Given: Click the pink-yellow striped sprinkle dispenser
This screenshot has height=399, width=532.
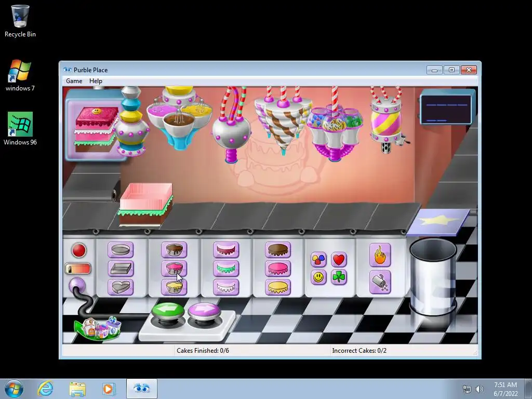Looking at the screenshot, I should 387,121.
